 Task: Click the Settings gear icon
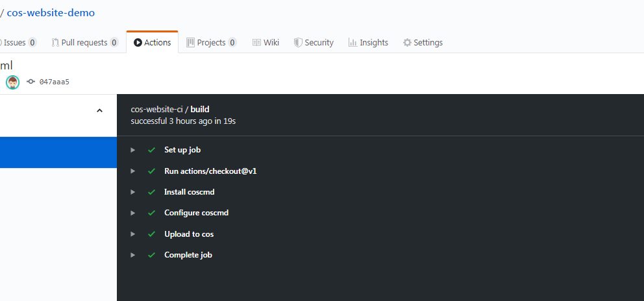click(x=407, y=43)
